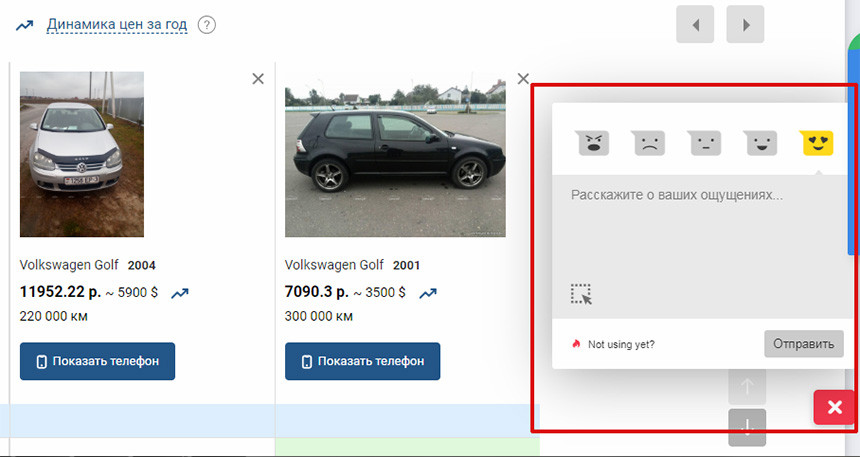Screen dimensions: 860x457
Task: Select the 7090.3 р. price text
Action: [x=316, y=292]
